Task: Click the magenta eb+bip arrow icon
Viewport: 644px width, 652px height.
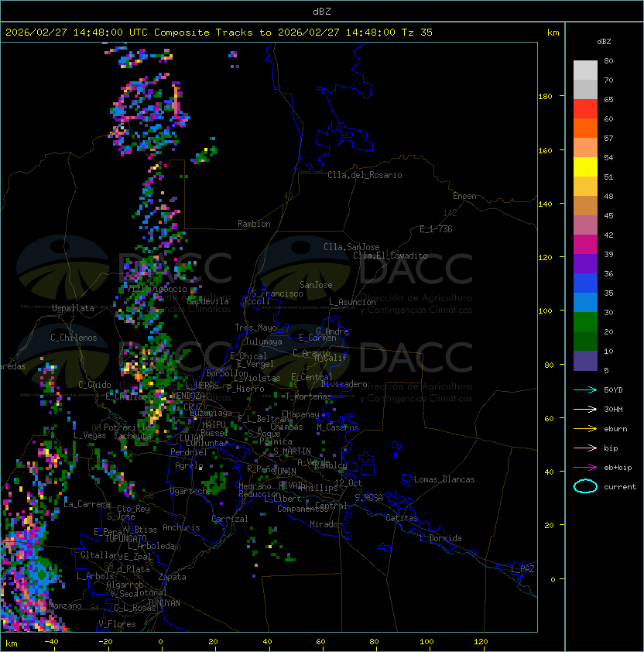Action: [585, 468]
